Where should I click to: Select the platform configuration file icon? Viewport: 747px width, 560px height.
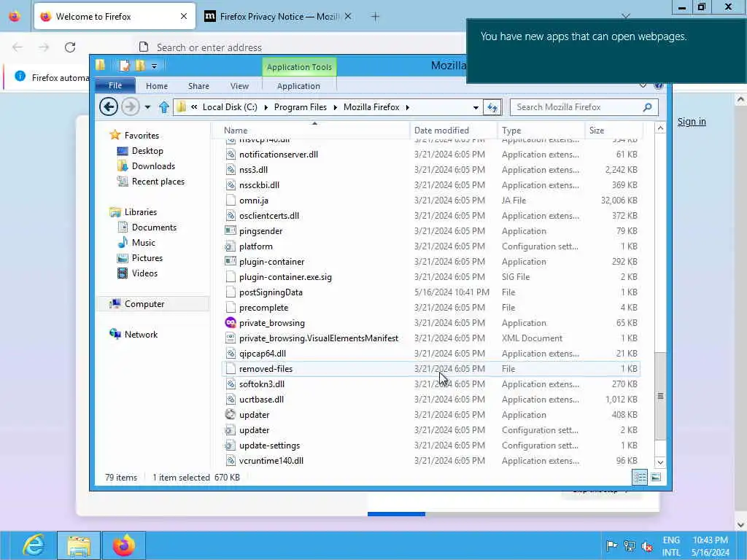(x=231, y=246)
